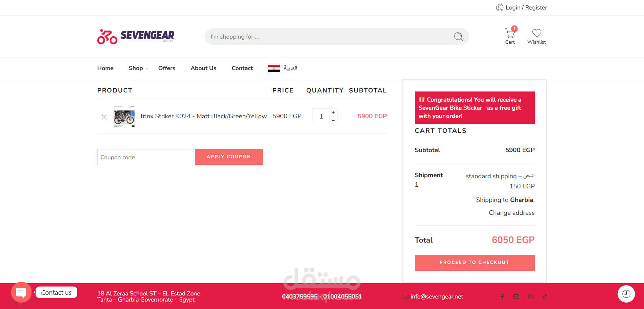This screenshot has width=644, height=309.
Task: Switch language to العربية
Action: (290, 68)
